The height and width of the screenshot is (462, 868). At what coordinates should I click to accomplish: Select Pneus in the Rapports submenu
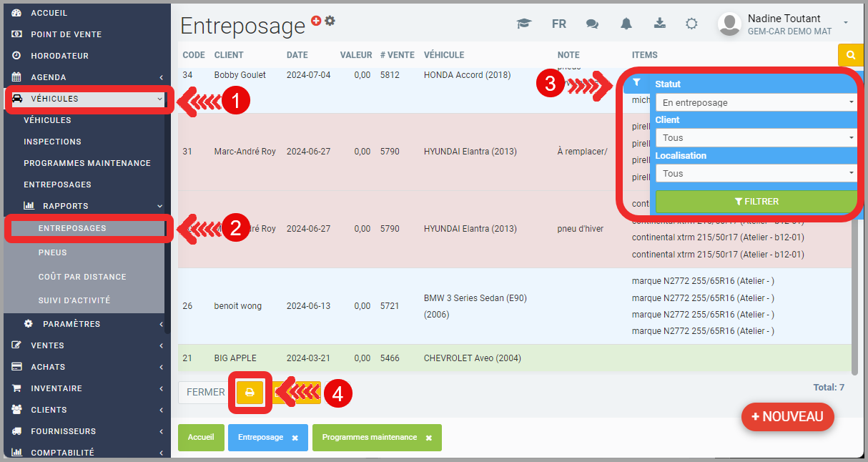[x=52, y=252]
